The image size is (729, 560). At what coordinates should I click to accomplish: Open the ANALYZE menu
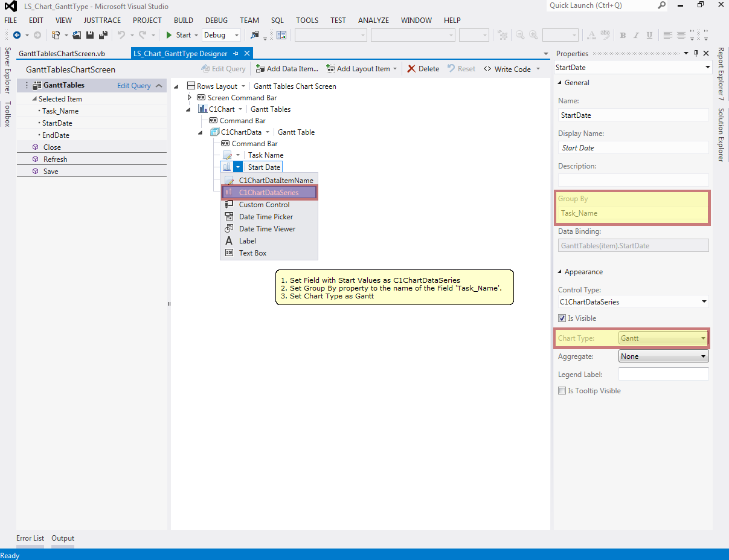[x=373, y=20]
